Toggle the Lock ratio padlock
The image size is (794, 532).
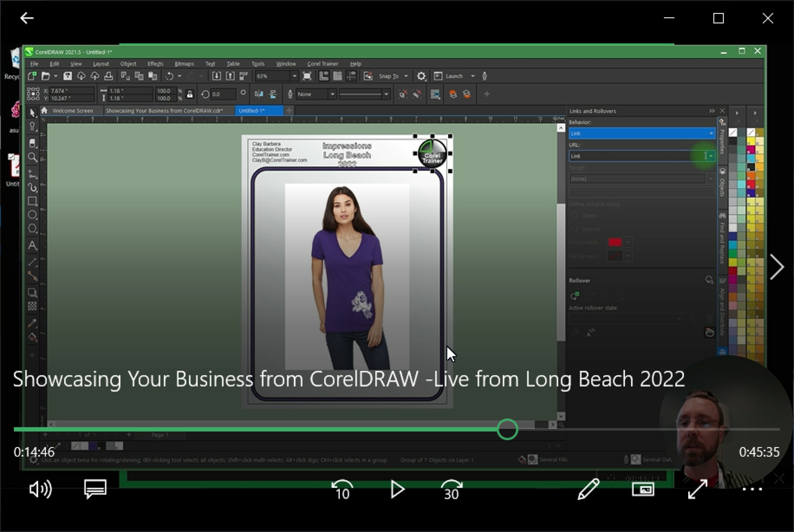[x=190, y=94]
